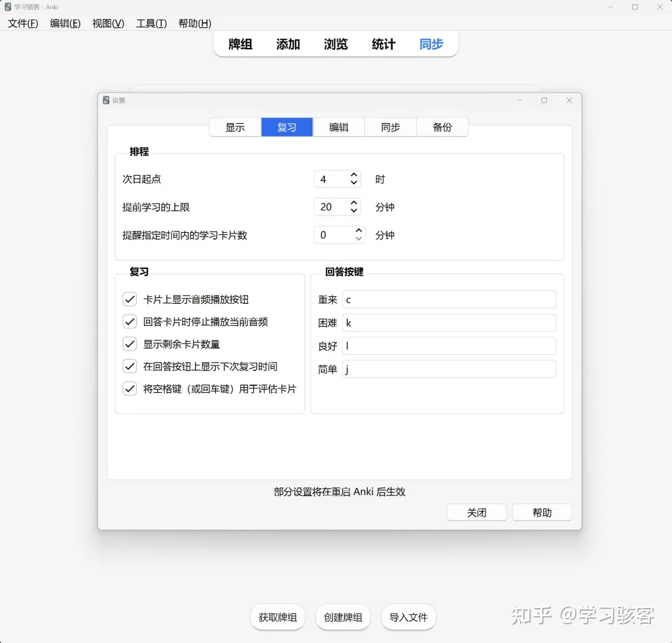Image resolution: width=672 pixels, height=643 pixels.
Task: Toggle 在回答按钮上显示下次复习时间 checkbox
Action: [130, 367]
